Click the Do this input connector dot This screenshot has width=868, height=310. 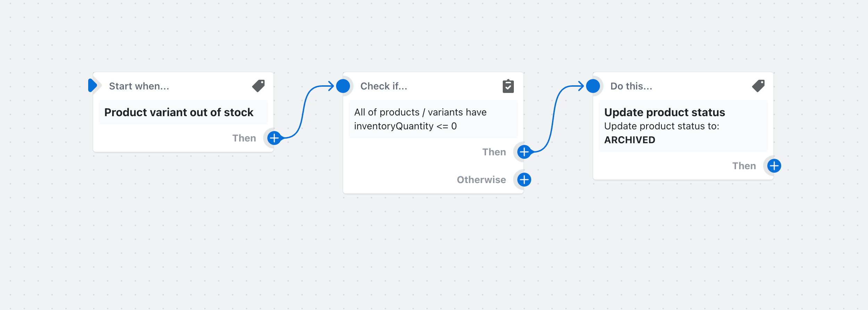593,86
